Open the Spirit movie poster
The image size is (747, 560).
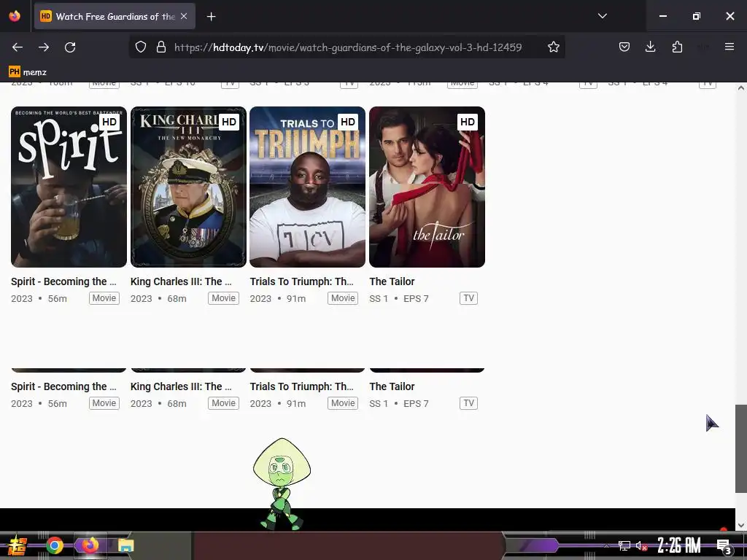(69, 187)
